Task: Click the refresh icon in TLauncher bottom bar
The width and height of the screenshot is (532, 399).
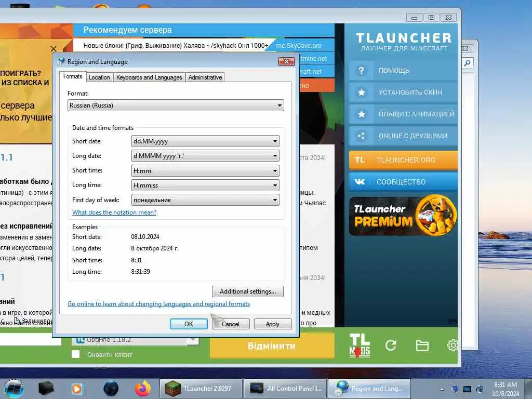Action: tap(391, 345)
